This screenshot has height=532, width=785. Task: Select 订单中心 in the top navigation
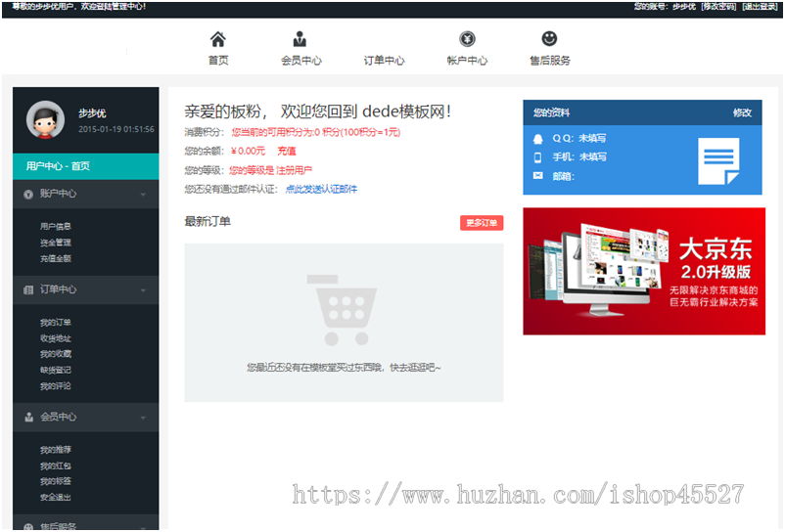tap(384, 61)
